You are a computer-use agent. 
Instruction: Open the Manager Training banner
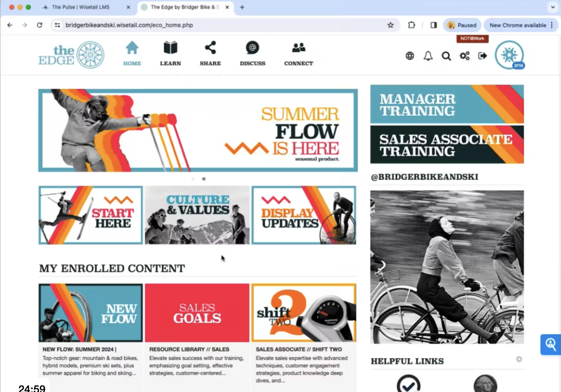pyautogui.click(x=447, y=104)
